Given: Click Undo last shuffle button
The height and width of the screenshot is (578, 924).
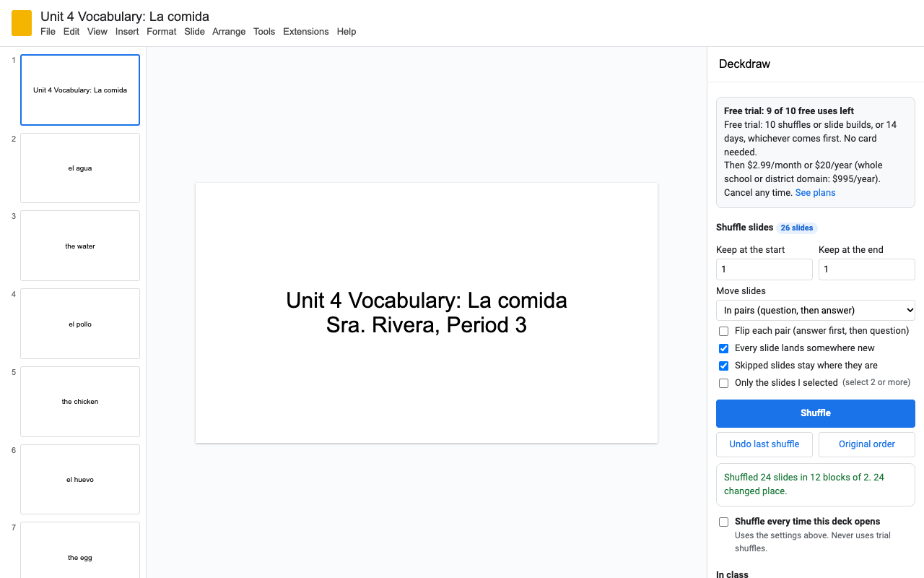Looking at the screenshot, I should pos(764,444).
